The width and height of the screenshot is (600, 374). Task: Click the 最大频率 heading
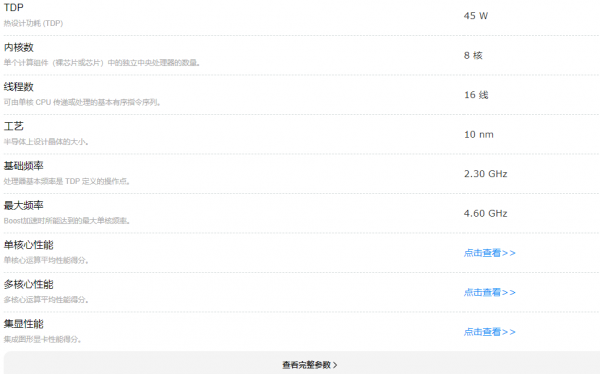point(24,205)
